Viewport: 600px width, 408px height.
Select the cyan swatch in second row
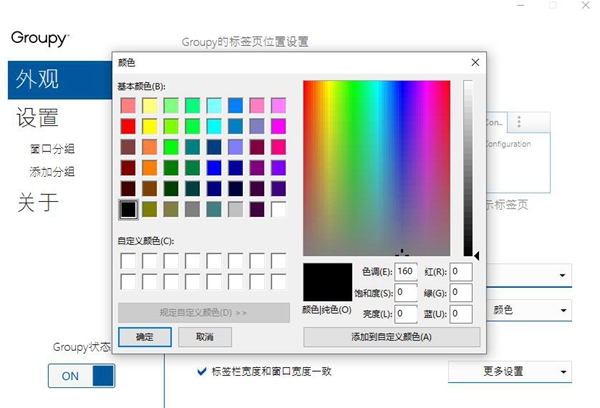pos(214,126)
